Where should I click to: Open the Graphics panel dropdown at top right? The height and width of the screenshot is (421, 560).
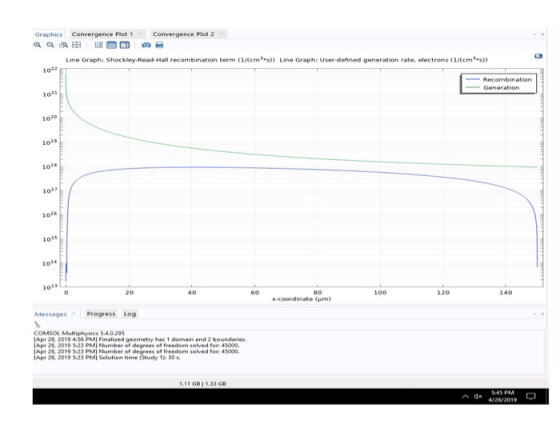click(x=535, y=34)
